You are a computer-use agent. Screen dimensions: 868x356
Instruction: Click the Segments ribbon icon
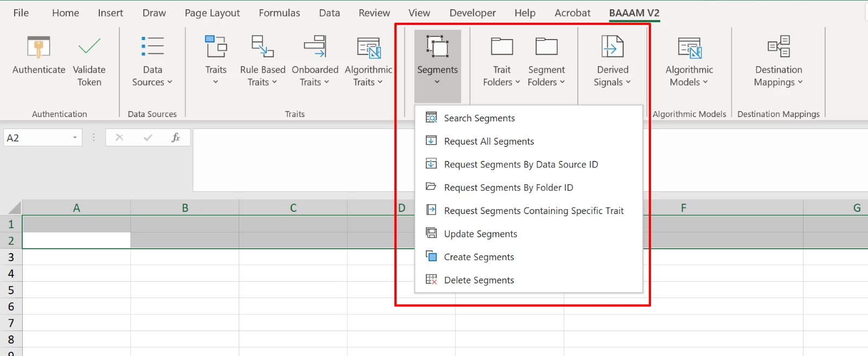(437, 47)
